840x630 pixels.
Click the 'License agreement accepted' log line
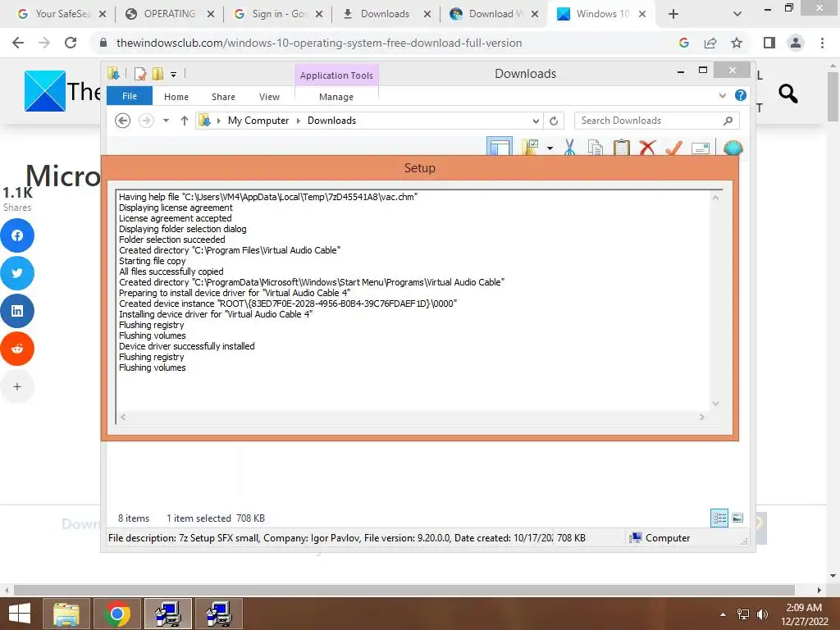[176, 218]
